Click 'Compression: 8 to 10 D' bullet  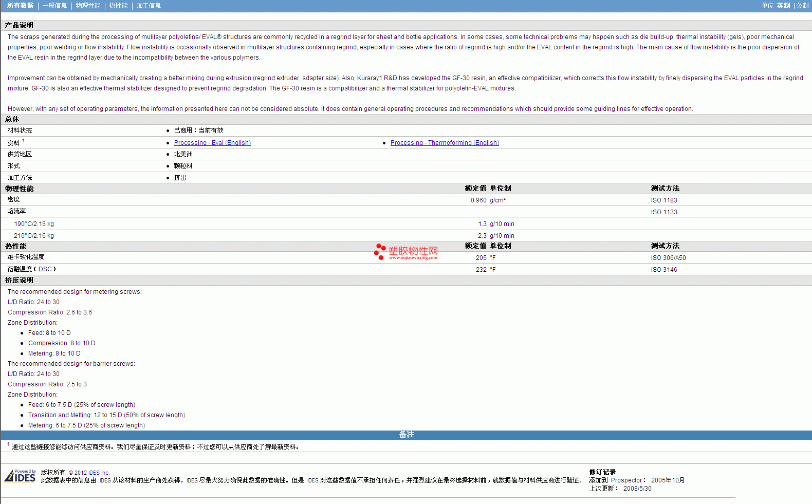62,343
